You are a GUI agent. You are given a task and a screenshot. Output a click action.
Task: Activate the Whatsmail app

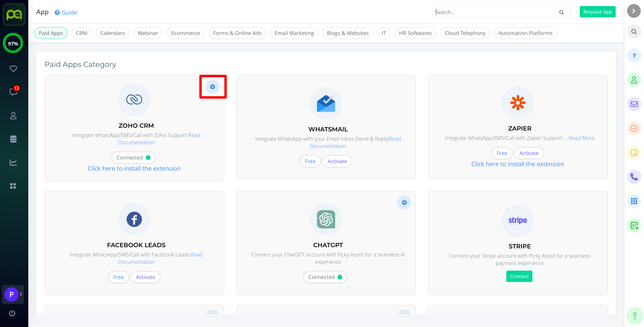[x=337, y=161]
